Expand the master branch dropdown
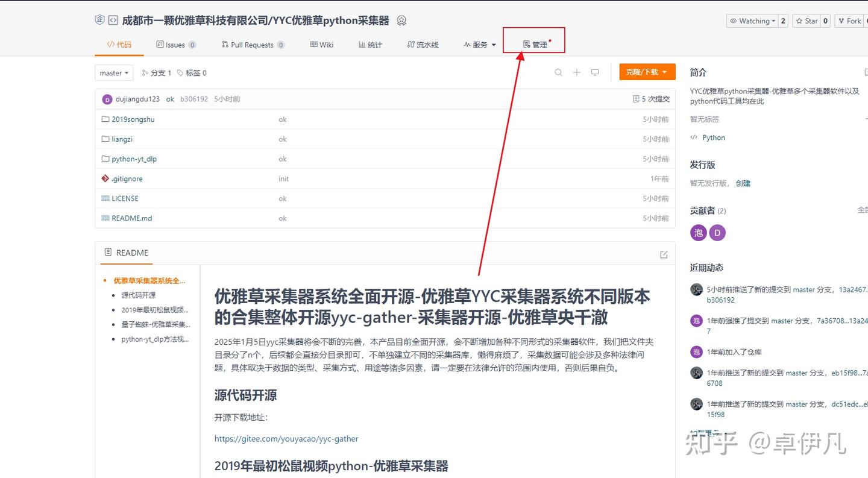Image resolution: width=868 pixels, height=478 pixels. [x=113, y=72]
